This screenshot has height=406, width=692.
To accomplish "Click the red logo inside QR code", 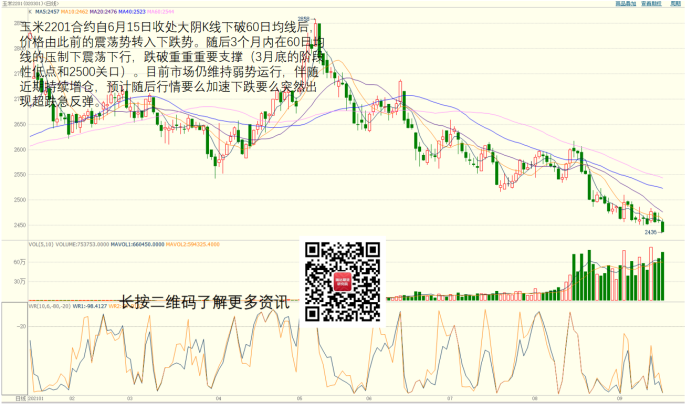I will coord(343,283).
